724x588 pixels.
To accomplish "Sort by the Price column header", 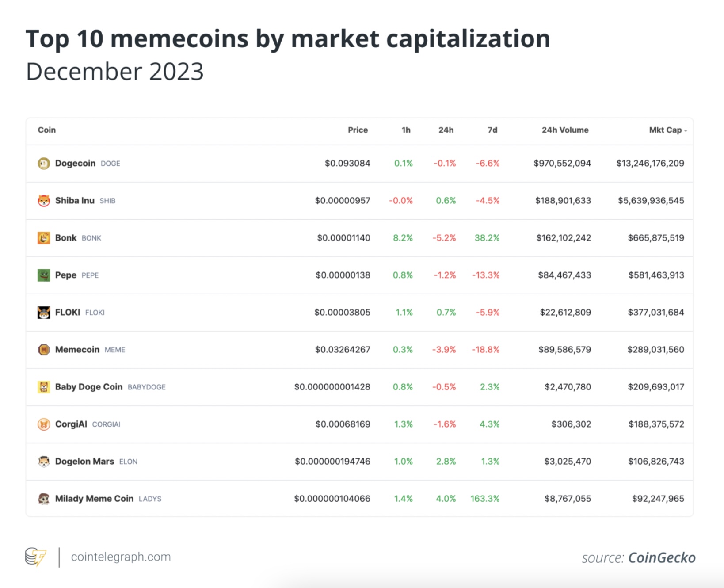I will click(x=358, y=130).
